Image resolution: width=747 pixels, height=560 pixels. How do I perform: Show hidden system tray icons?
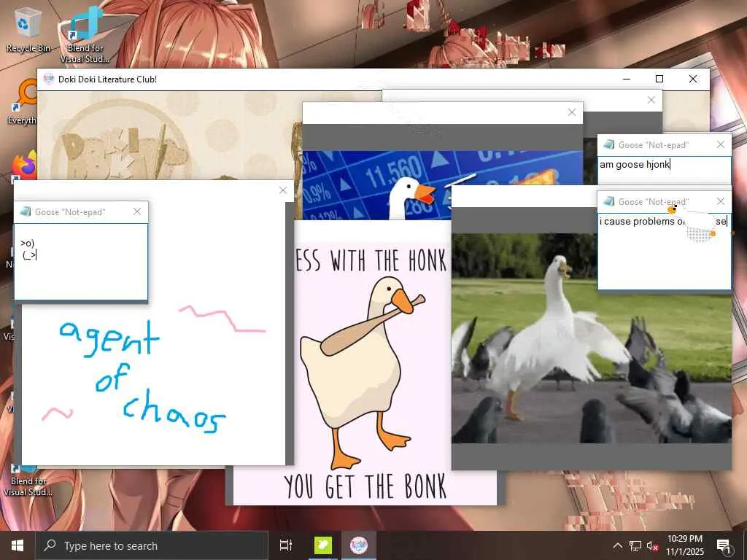click(x=617, y=545)
